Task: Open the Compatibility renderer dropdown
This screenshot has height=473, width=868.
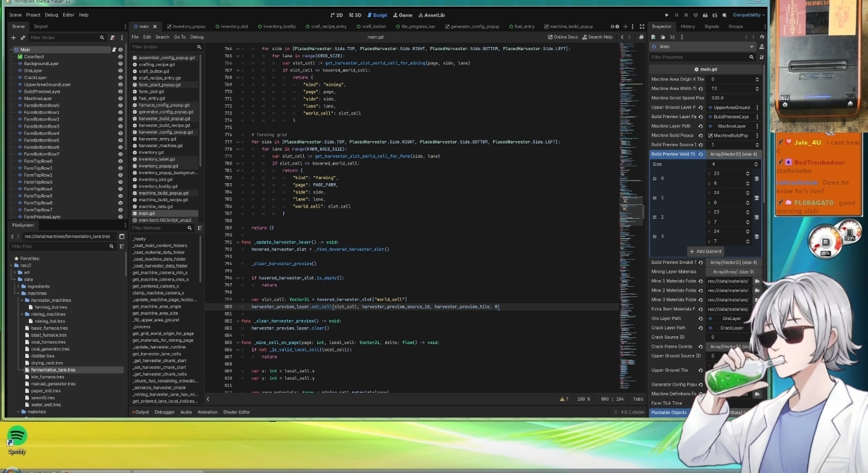Action: (x=749, y=15)
